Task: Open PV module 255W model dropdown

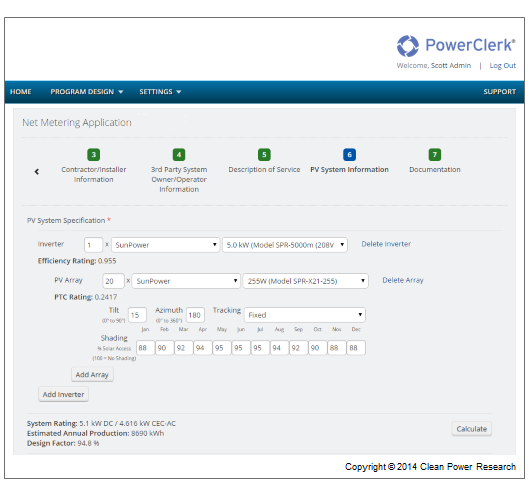Action: [306, 281]
